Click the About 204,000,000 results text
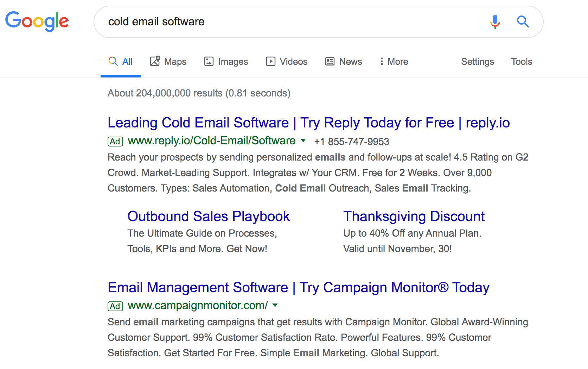 (199, 93)
